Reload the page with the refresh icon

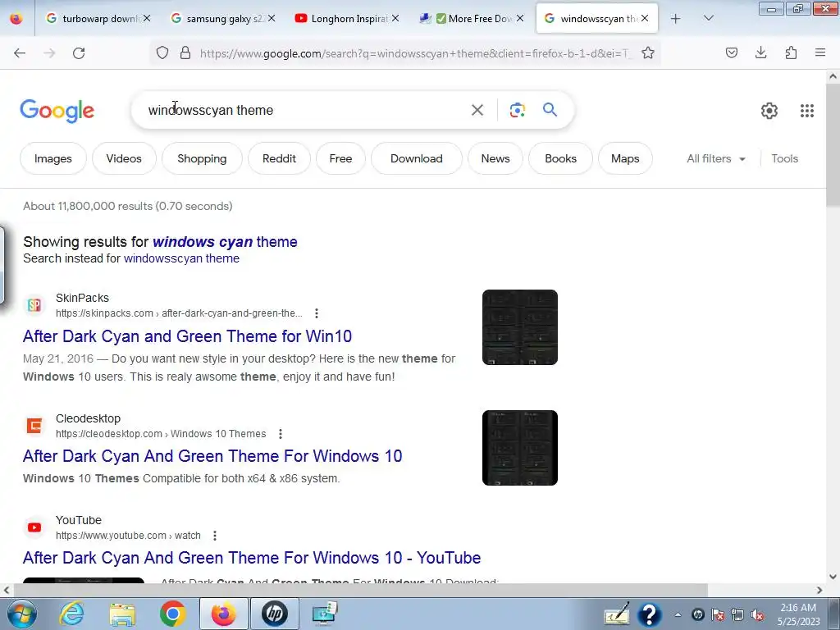[79, 52]
